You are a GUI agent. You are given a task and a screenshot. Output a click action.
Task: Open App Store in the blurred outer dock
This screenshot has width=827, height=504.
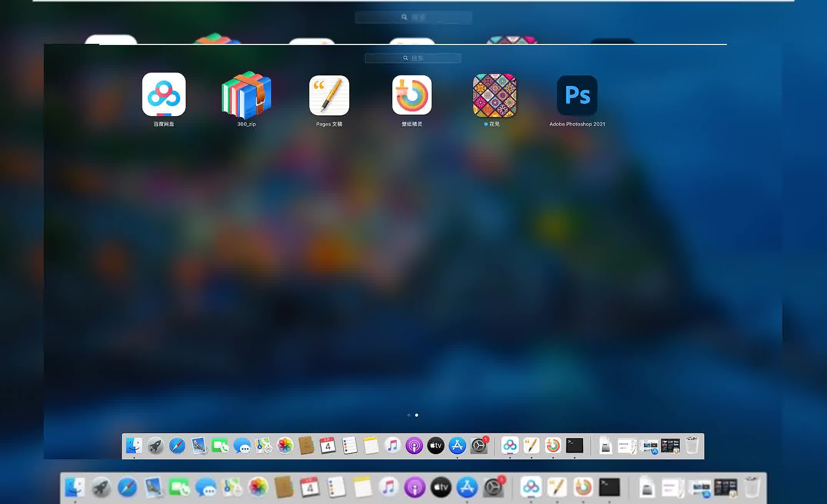pyautogui.click(x=467, y=487)
